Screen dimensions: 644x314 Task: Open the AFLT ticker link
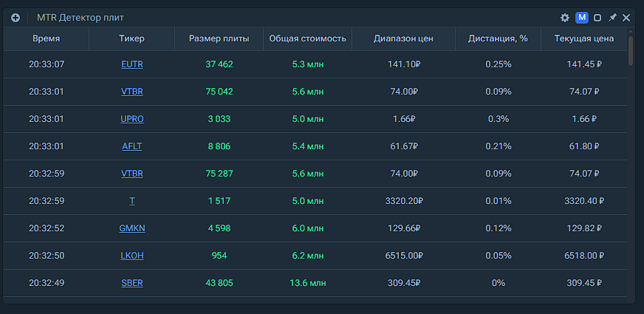click(x=132, y=146)
